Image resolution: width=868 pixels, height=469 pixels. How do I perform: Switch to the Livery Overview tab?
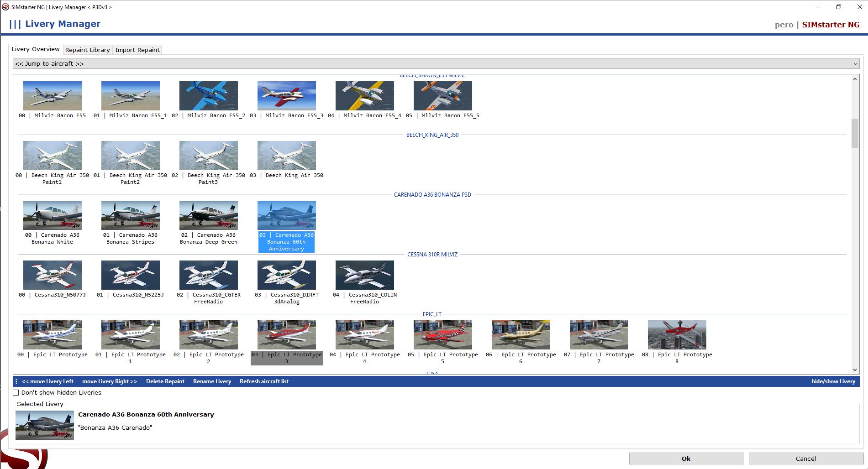(36, 49)
